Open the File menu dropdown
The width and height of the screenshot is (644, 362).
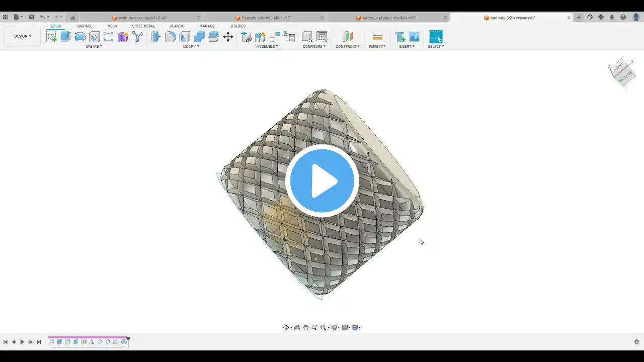pyautogui.click(x=18, y=17)
